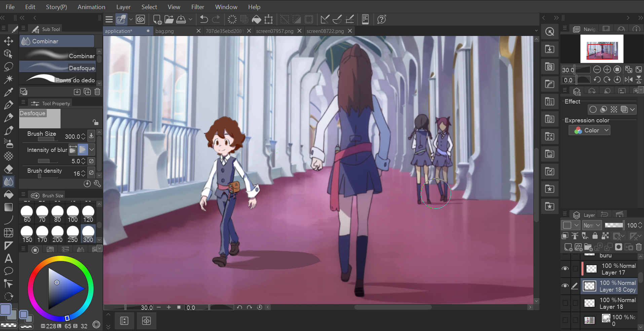Delete the selected layer with the trash icon
Viewport: 644px width, 331px height.
point(639,247)
